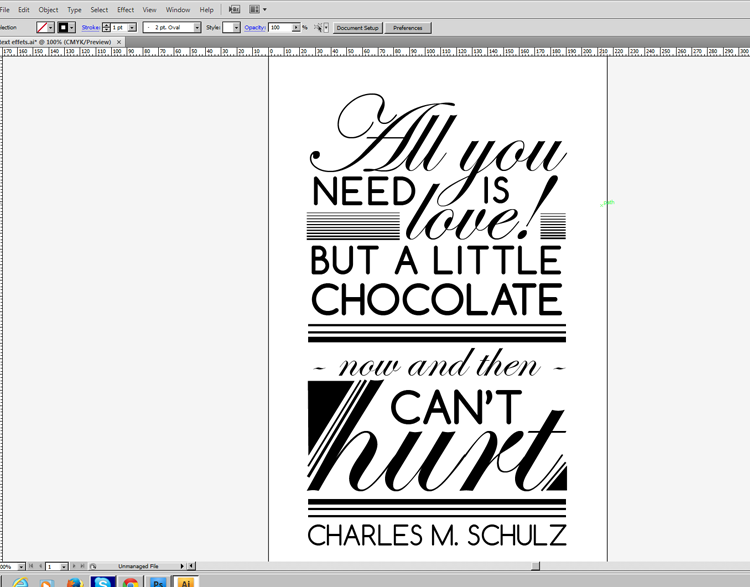This screenshot has height=587, width=750.
Task: Open the stroke weight dropdown
Action: 132,28
